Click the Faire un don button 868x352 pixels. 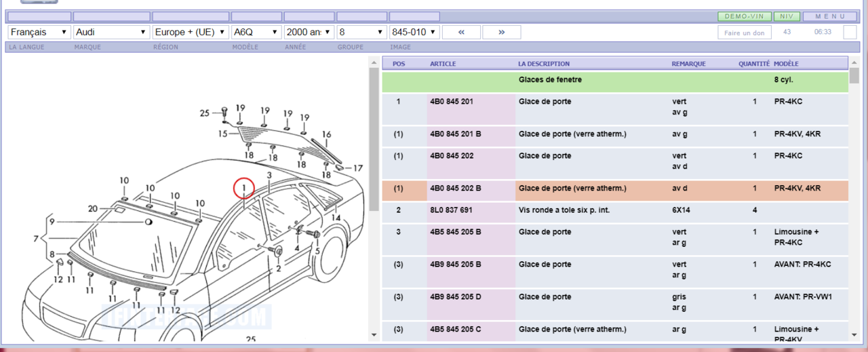click(744, 33)
